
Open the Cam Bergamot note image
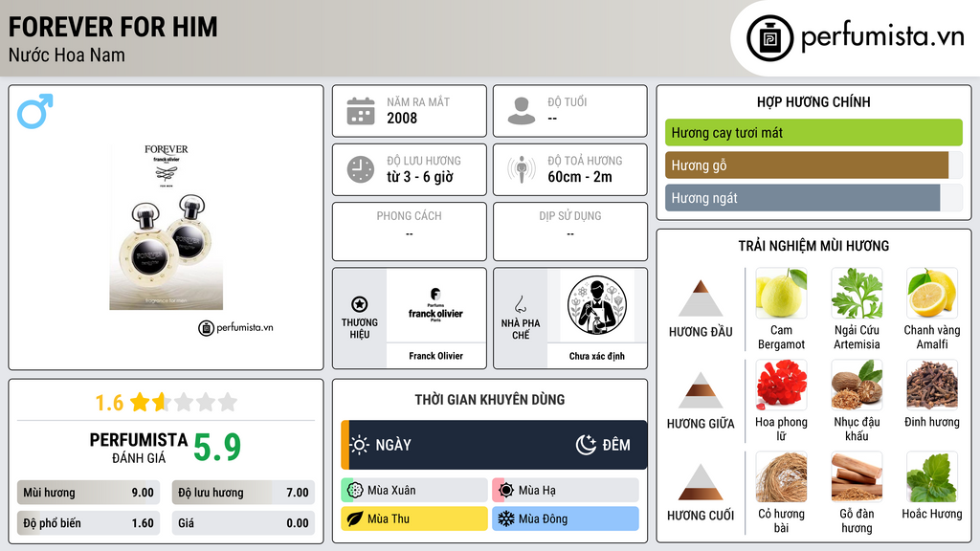point(781,293)
